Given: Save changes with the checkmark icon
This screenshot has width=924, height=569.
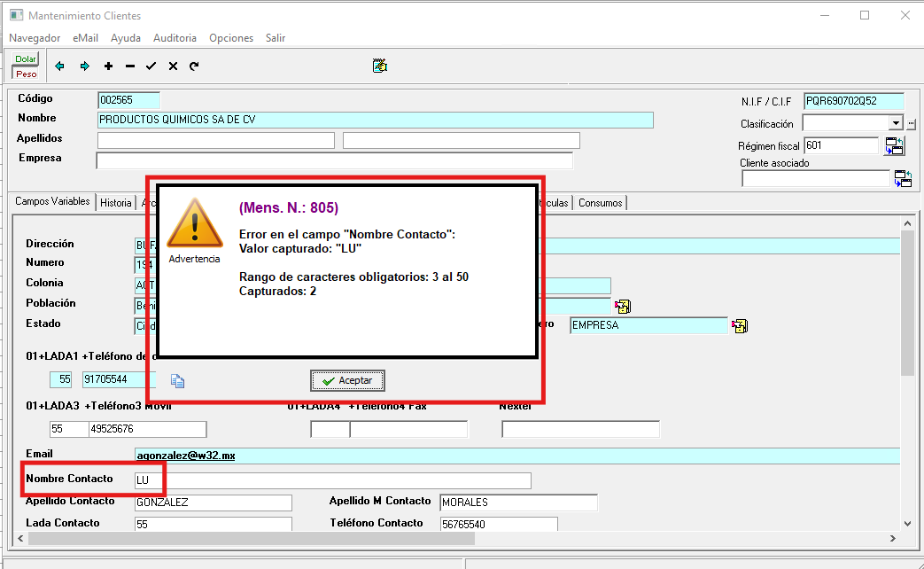Looking at the screenshot, I should [151, 66].
